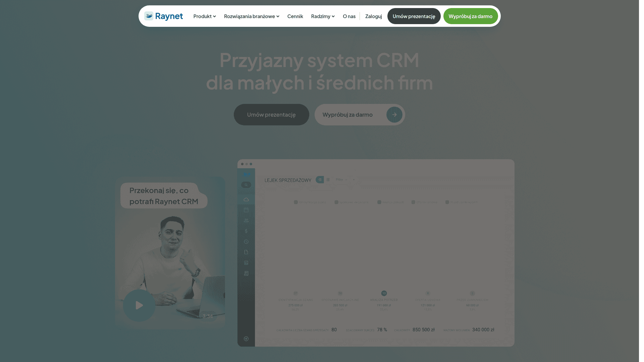The width and height of the screenshot is (644, 362).
Task: Click the 3:34 video duration label
Action: point(208,316)
